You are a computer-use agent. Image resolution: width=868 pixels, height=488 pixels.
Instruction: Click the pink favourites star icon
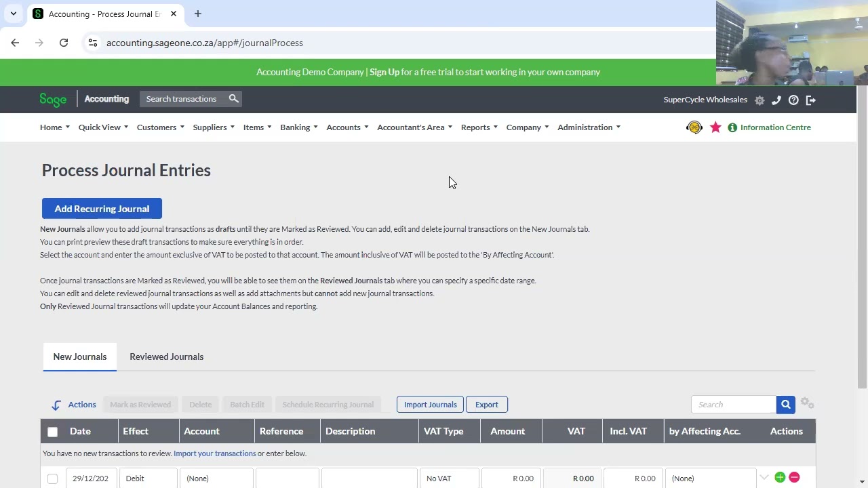pos(715,127)
